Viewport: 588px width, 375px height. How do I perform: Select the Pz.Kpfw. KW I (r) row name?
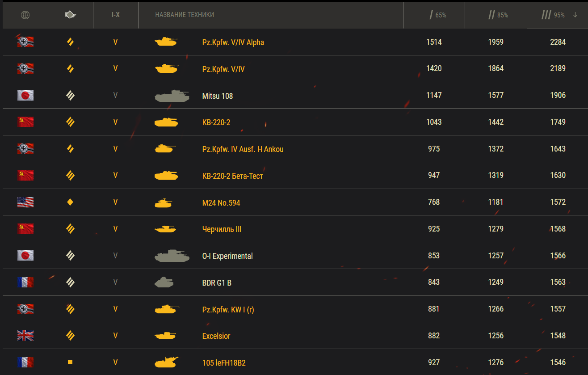point(228,309)
